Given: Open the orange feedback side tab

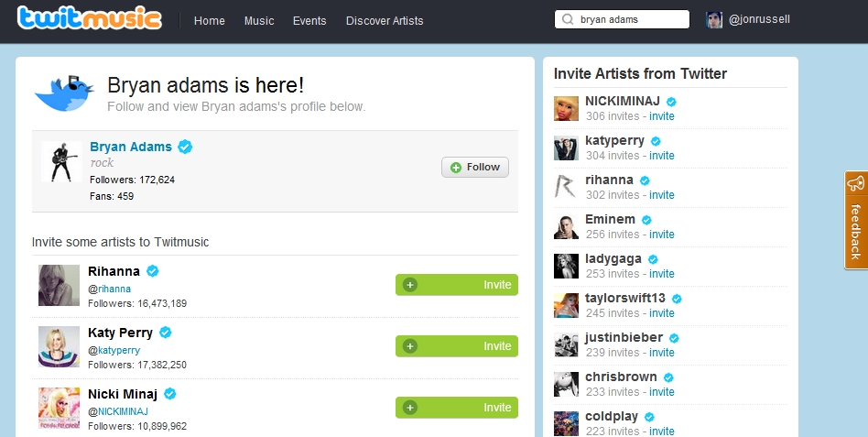Looking at the screenshot, I should (x=856, y=220).
